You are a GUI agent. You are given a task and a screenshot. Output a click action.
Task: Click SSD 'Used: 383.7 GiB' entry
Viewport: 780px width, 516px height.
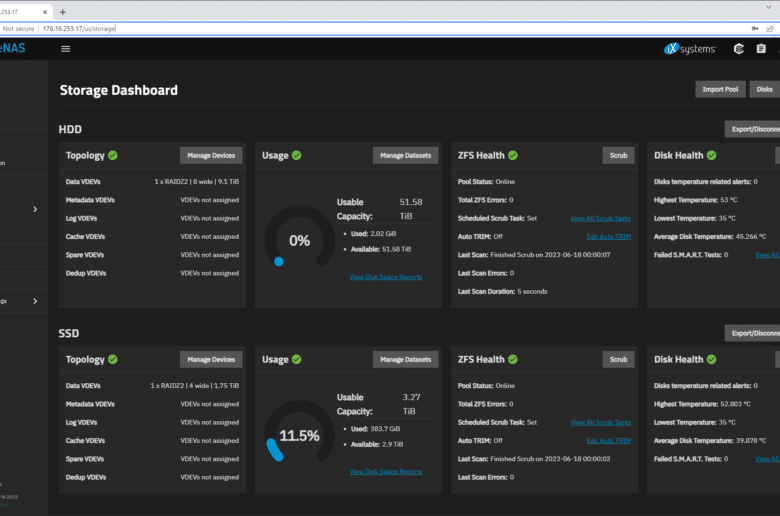(375, 428)
